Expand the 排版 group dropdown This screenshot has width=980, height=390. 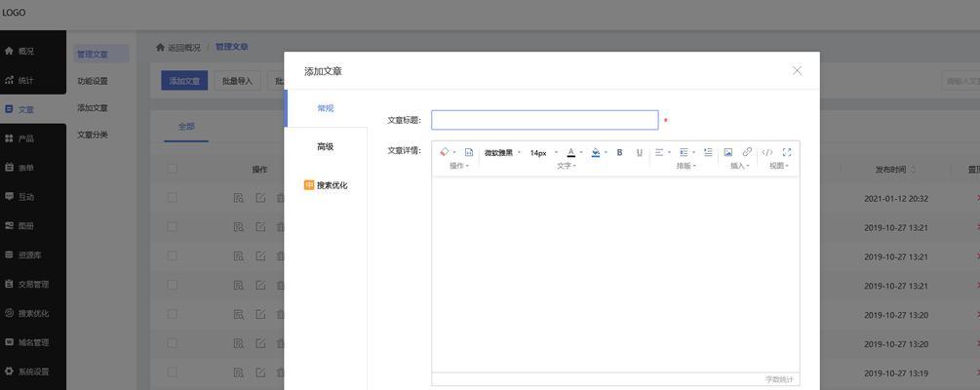[x=686, y=166]
